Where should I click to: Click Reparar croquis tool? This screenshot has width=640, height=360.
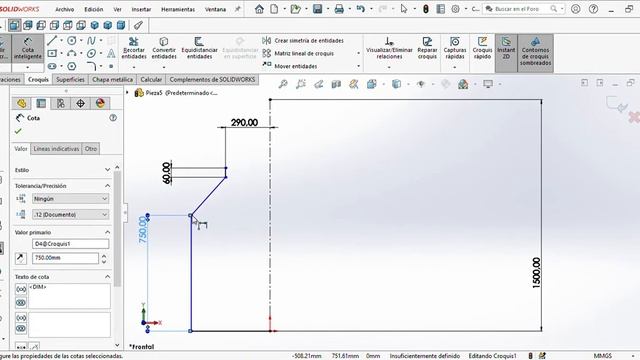pyautogui.click(x=427, y=48)
